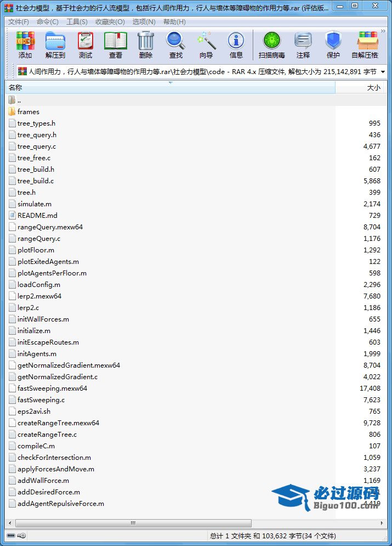Open the 注释 (Comment) tool
Image resolution: width=392 pixels, height=546 pixels.
click(303, 44)
